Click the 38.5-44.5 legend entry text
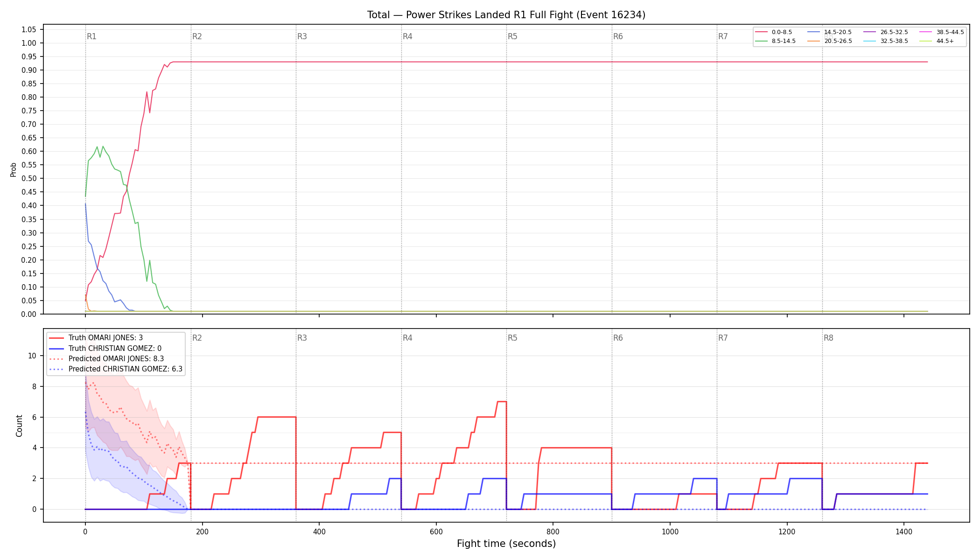 point(950,32)
